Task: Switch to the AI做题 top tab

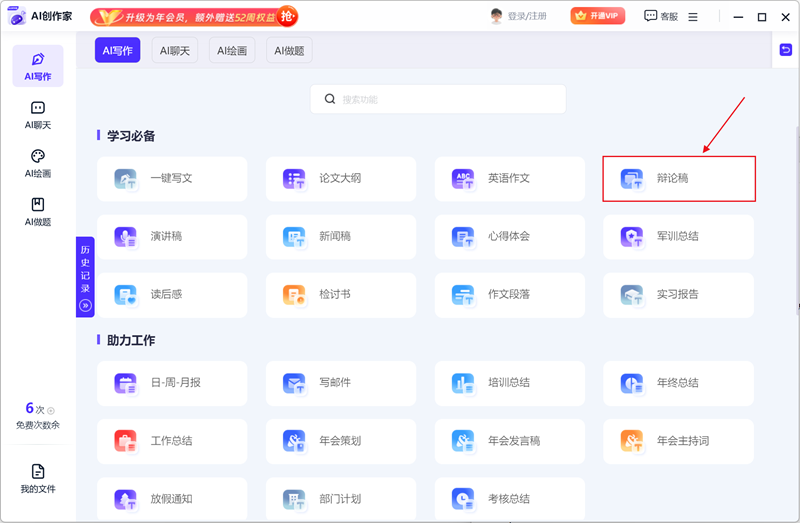Action: pos(289,50)
